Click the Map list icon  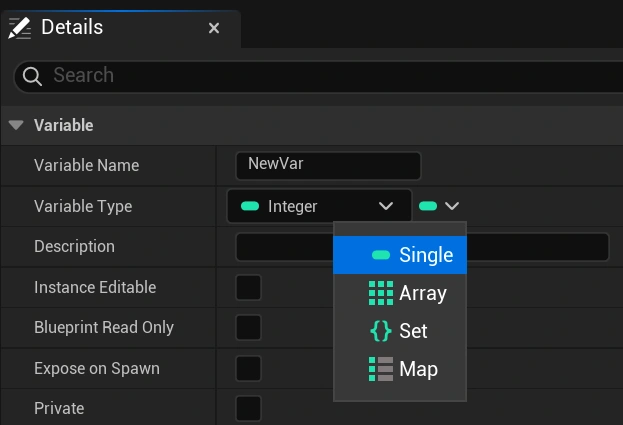pos(381,369)
